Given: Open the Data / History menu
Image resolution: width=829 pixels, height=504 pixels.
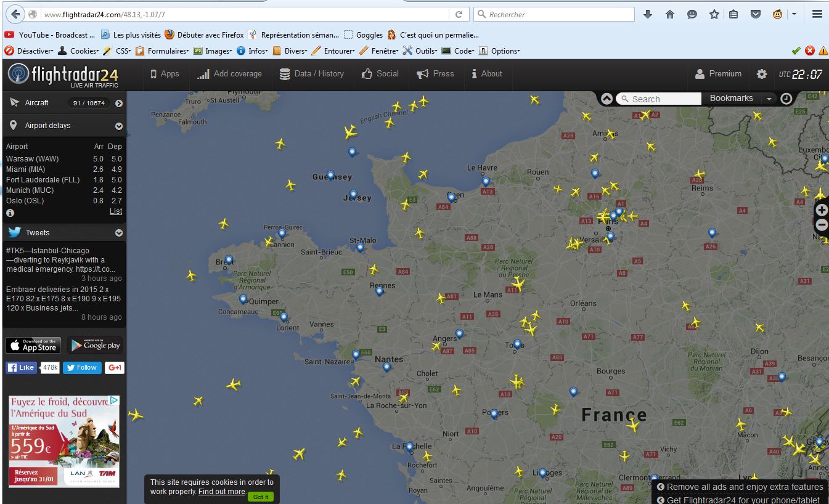Looking at the screenshot, I should 311,74.
